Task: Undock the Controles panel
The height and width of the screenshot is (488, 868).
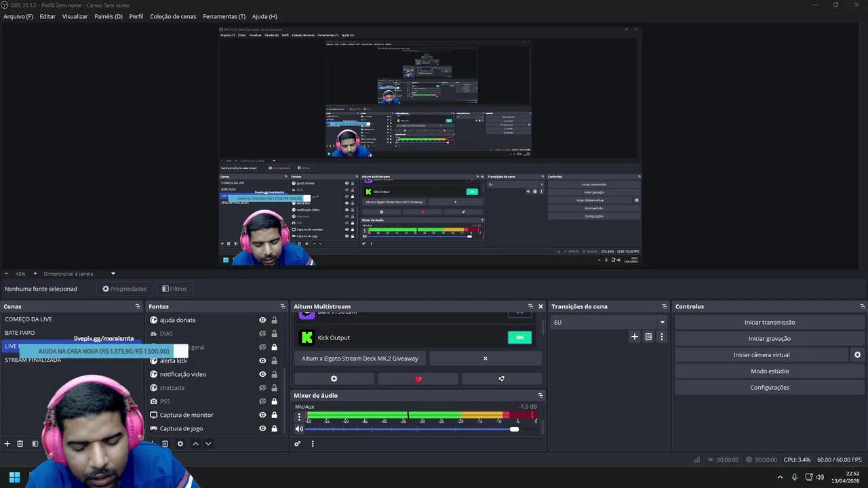Action: 862,306
